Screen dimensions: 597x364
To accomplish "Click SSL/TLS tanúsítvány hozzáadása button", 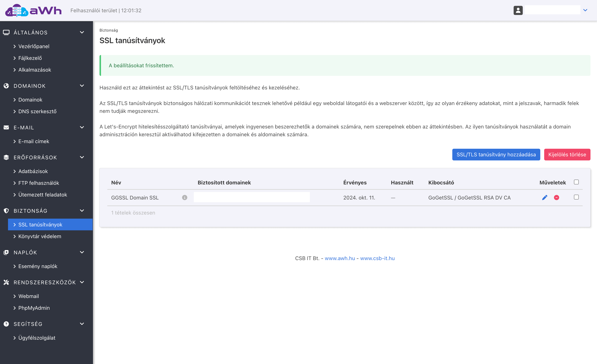I will (x=496, y=154).
